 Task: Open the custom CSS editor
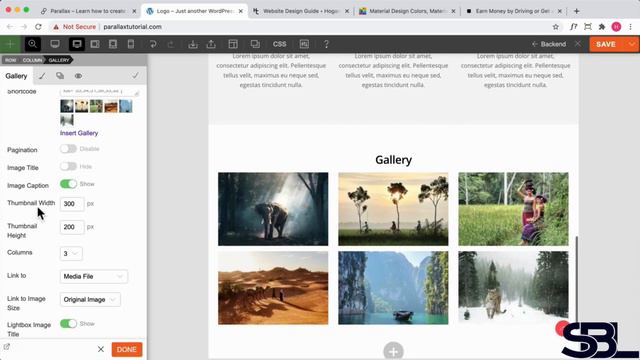pyautogui.click(x=280, y=44)
